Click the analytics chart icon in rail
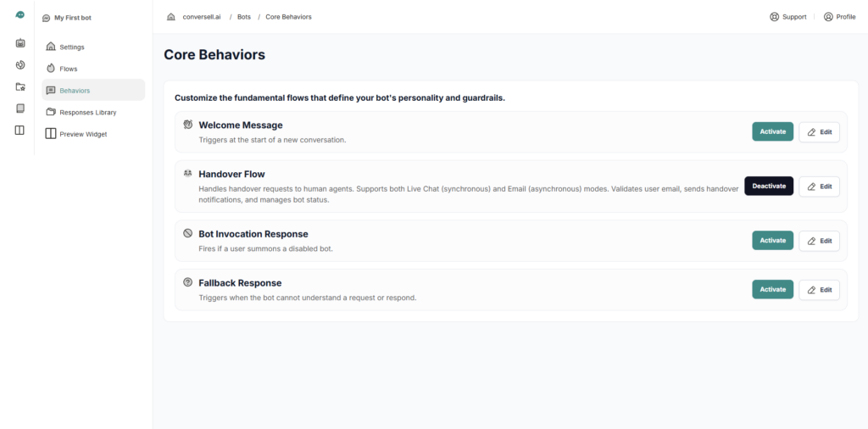 20,64
